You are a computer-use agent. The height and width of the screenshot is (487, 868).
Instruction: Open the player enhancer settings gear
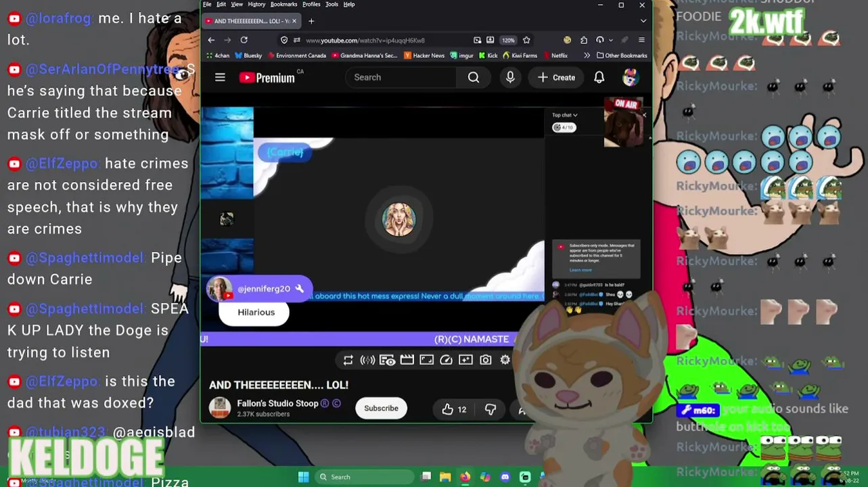[505, 360]
